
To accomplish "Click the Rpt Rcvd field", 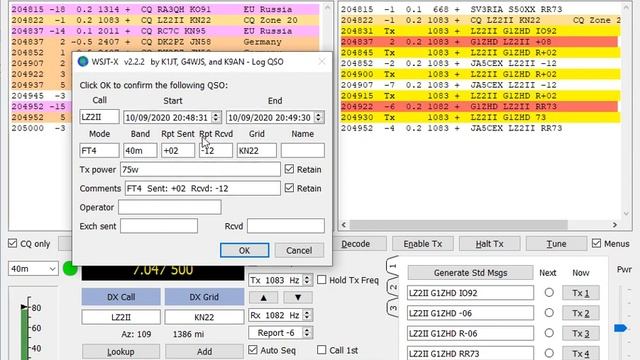I will 216,150.
